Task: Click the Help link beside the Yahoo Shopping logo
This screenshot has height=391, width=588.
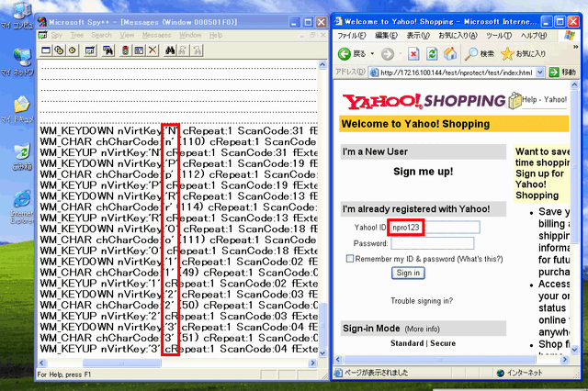Action: tap(529, 99)
